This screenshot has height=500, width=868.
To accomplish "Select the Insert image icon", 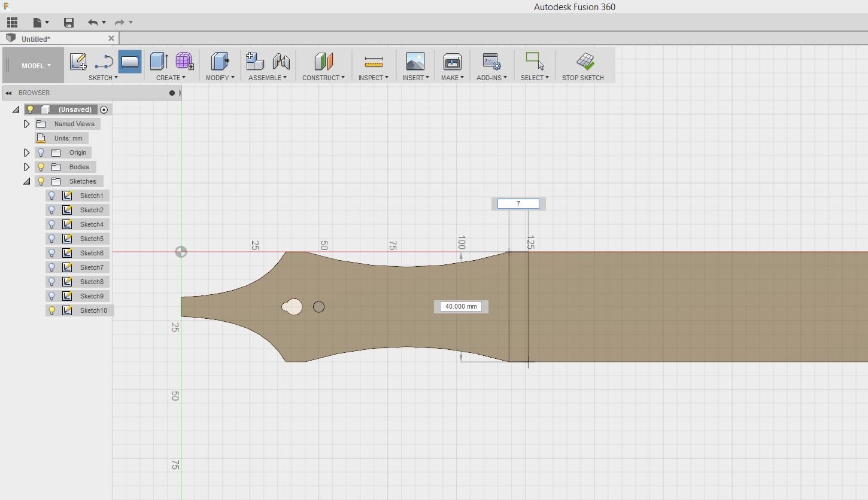I will click(x=415, y=62).
